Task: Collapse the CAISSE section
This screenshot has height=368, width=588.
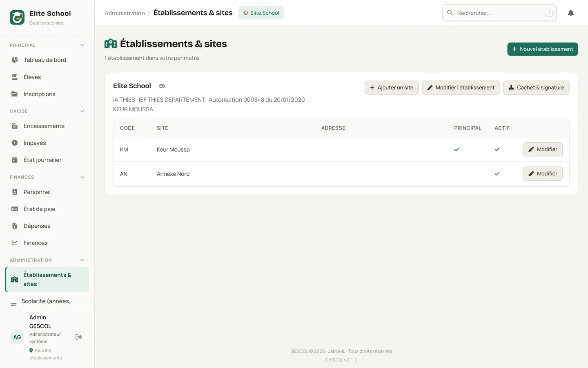Action: (82, 111)
